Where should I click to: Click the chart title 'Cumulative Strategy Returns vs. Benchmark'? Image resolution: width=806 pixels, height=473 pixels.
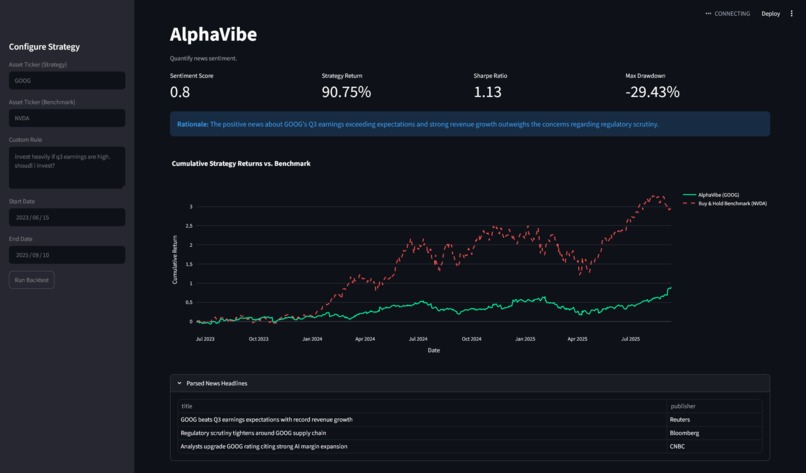(x=241, y=163)
